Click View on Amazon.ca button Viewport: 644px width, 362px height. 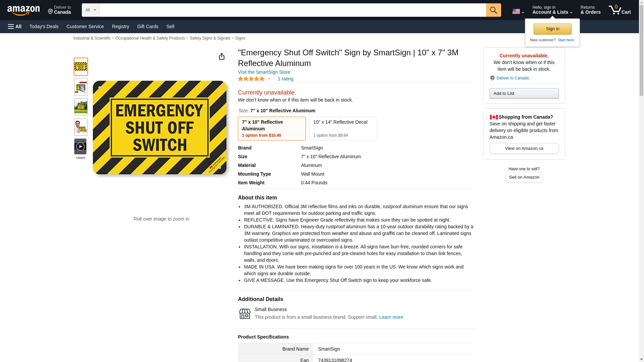tap(524, 148)
